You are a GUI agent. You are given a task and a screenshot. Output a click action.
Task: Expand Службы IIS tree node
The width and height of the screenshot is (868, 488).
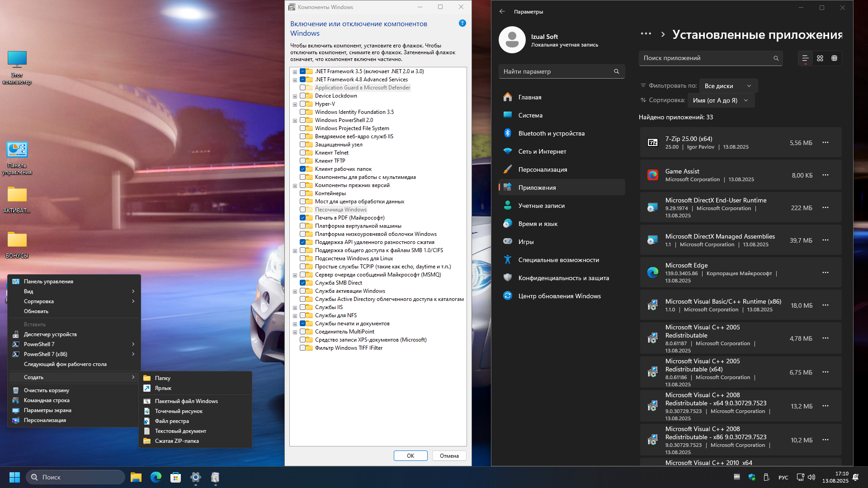[295, 308]
